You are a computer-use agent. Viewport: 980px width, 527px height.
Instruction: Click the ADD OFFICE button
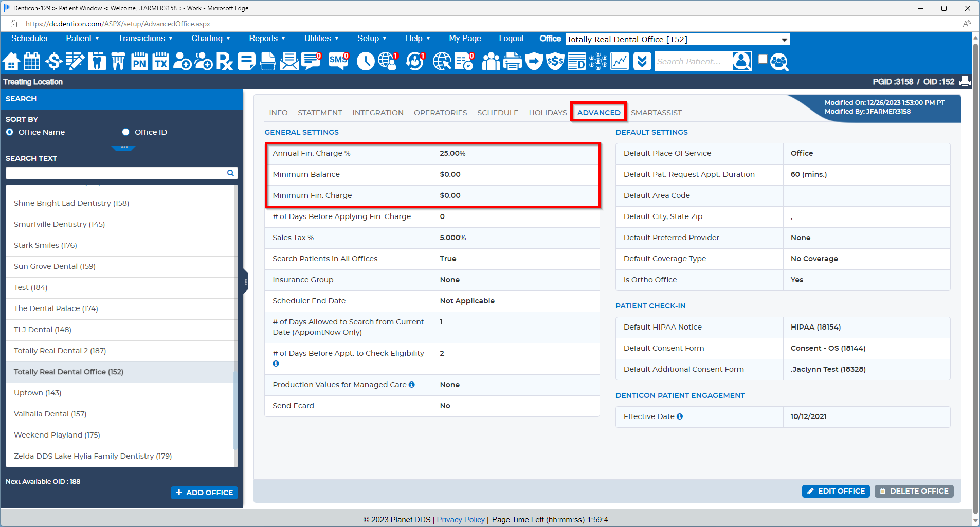[x=204, y=492]
